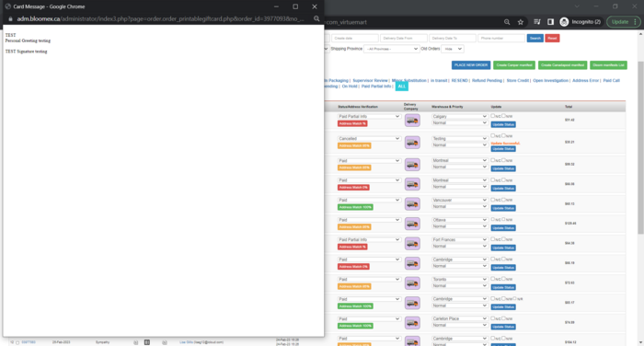
Task: Select the ALL status filter tab
Action: coord(402,86)
